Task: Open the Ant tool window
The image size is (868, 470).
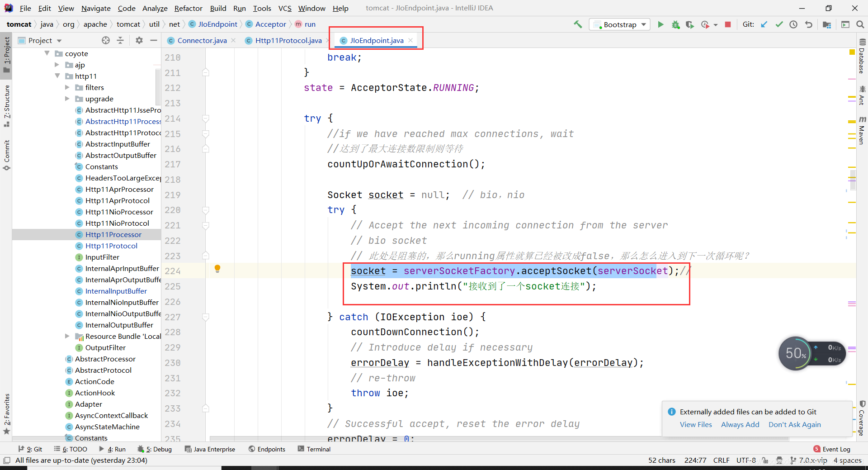Action: point(862,95)
